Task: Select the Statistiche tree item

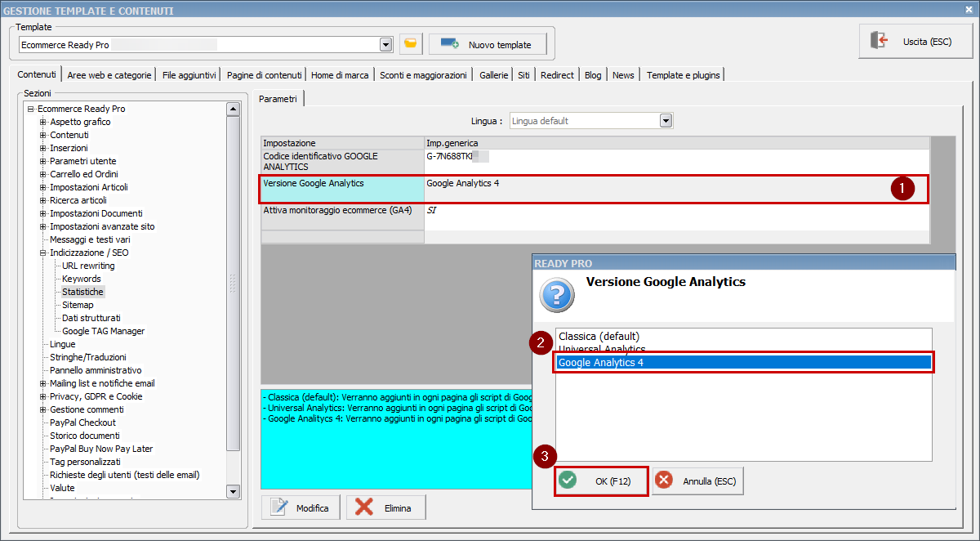Action: point(82,292)
